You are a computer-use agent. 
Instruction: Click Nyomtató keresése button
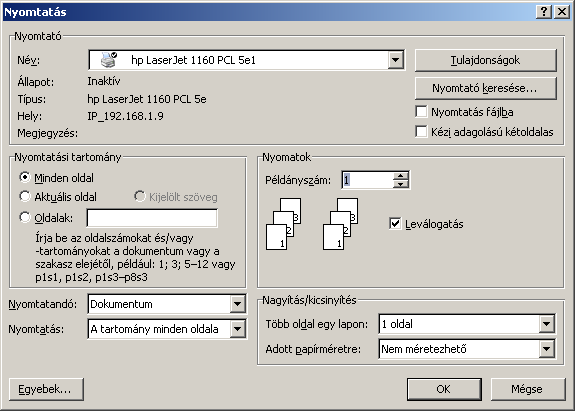pos(486,88)
